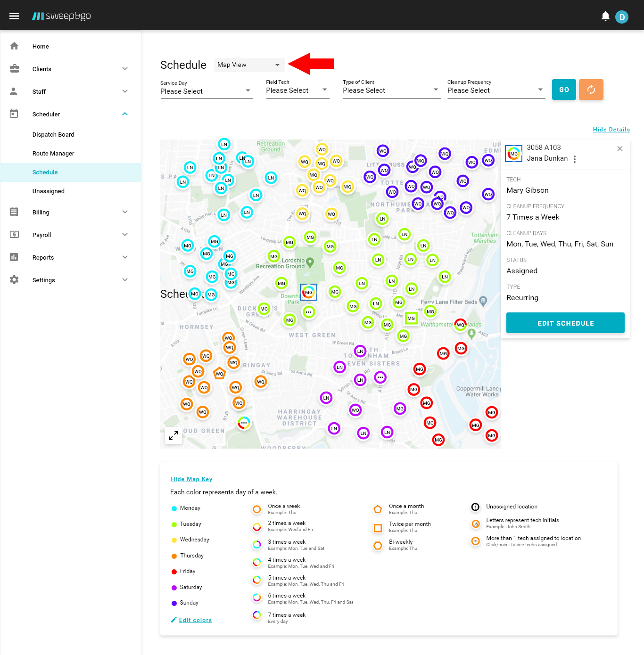The width and height of the screenshot is (644, 655).
Task: Hide the map key legend
Action: pos(191,479)
